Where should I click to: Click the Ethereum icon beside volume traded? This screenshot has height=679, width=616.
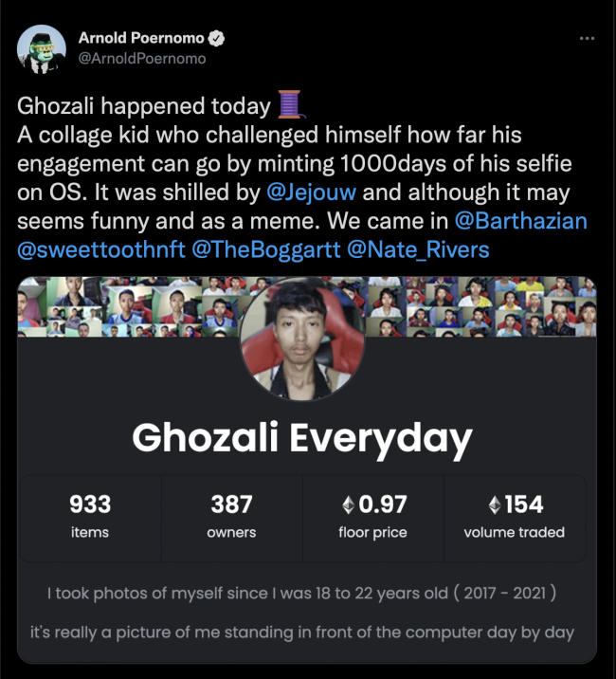click(494, 504)
